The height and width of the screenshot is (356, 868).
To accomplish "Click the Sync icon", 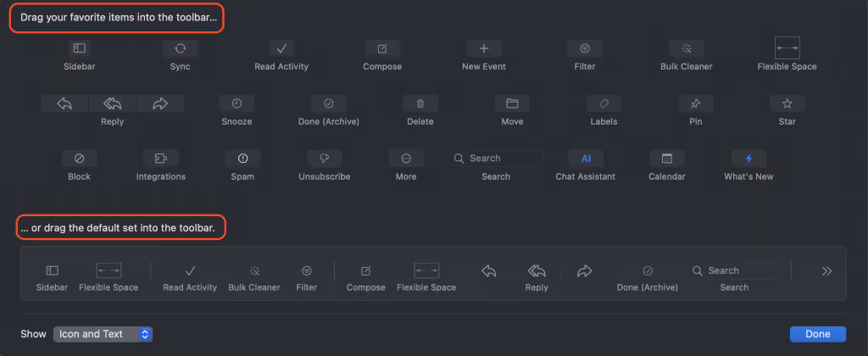I will pyautogui.click(x=180, y=48).
